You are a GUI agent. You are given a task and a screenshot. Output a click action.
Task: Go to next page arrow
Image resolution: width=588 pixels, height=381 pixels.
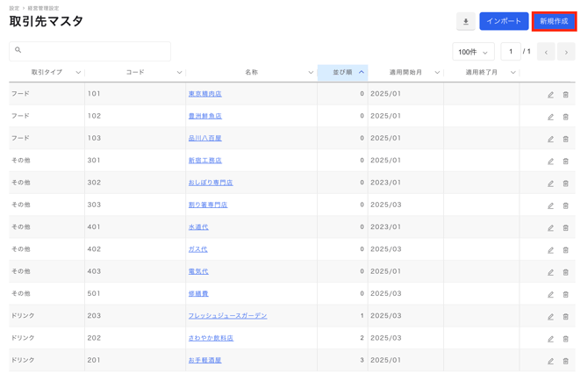pyautogui.click(x=566, y=52)
